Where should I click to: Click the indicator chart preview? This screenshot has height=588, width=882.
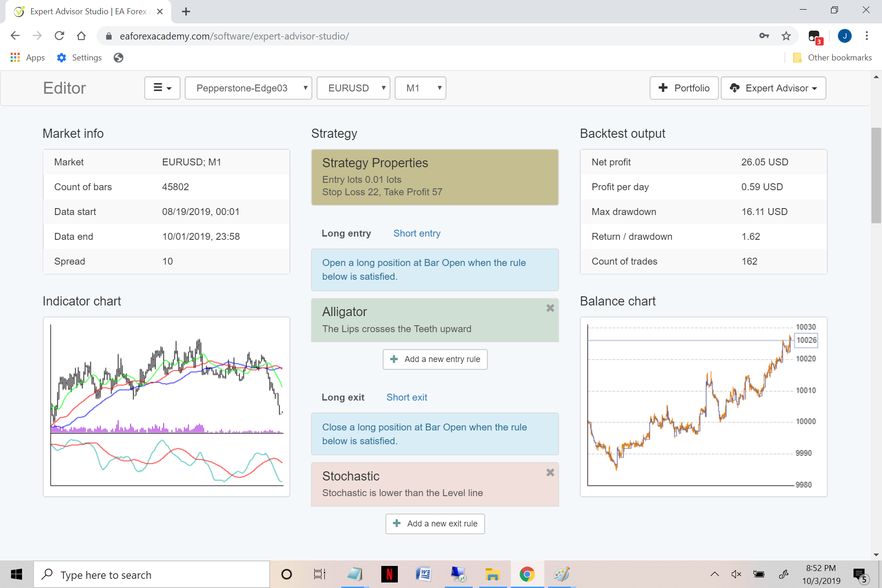(166, 407)
